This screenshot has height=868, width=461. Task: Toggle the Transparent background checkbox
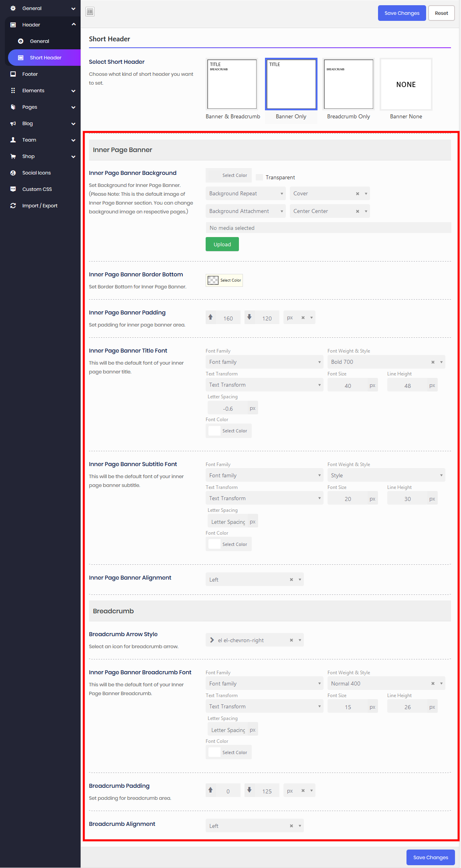(x=259, y=177)
